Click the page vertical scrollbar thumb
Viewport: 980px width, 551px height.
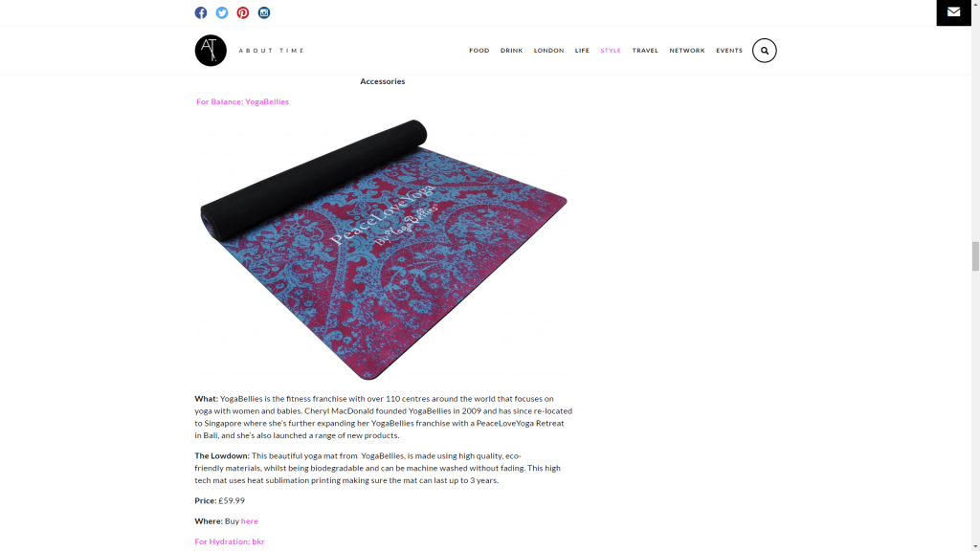(975, 256)
